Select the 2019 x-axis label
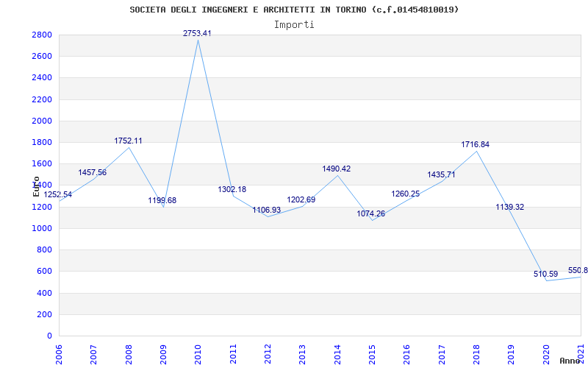 coord(512,354)
